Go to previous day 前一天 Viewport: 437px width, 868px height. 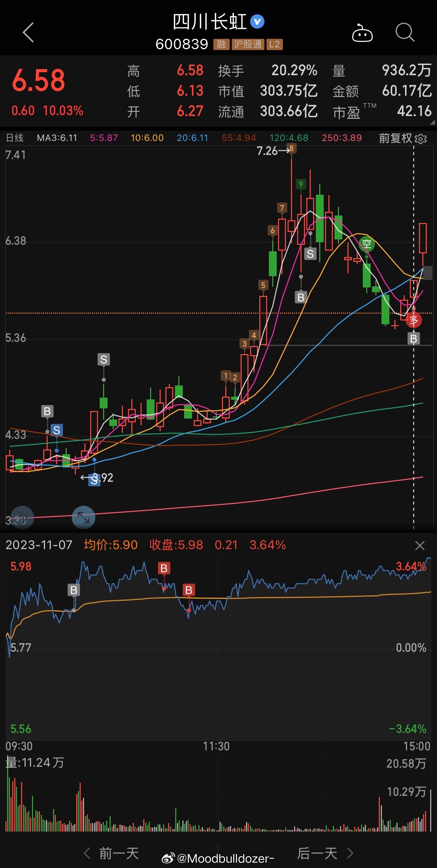pyautogui.click(x=112, y=853)
